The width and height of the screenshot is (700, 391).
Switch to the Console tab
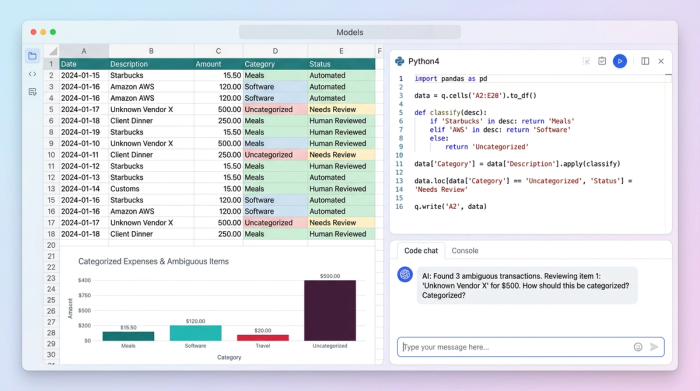(465, 251)
